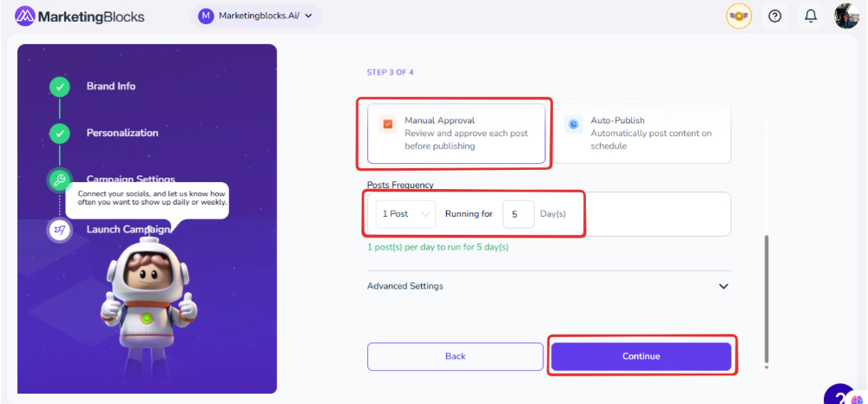Open the notifications bell

[811, 16]
